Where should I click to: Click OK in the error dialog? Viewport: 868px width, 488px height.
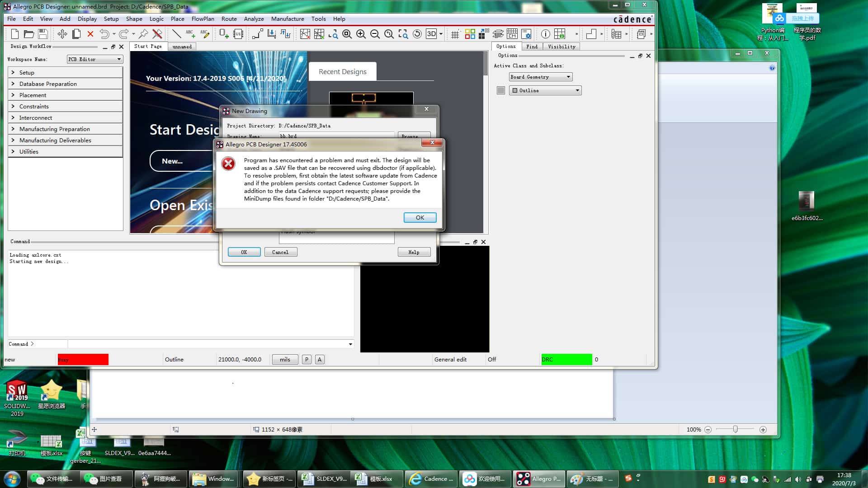pos(420,217)
